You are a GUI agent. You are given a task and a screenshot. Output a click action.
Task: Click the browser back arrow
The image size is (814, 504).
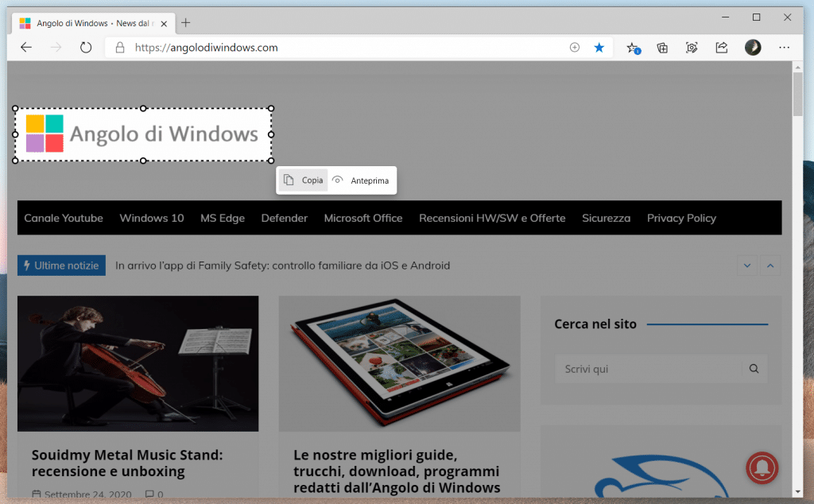(x=26, y=48)
